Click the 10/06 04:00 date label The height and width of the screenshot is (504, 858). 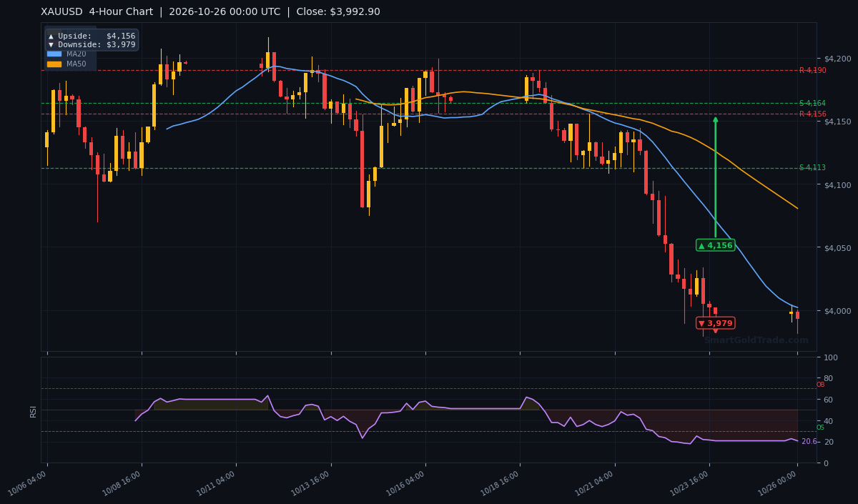tap(28, 483)
